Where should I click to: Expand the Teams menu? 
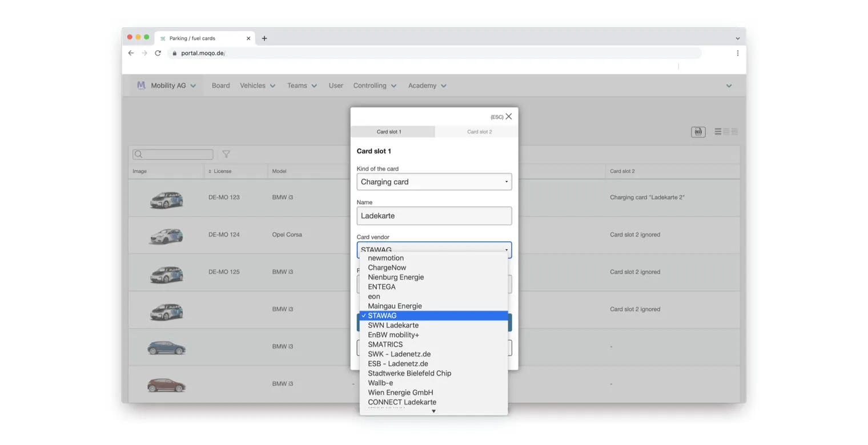(302, 86)
